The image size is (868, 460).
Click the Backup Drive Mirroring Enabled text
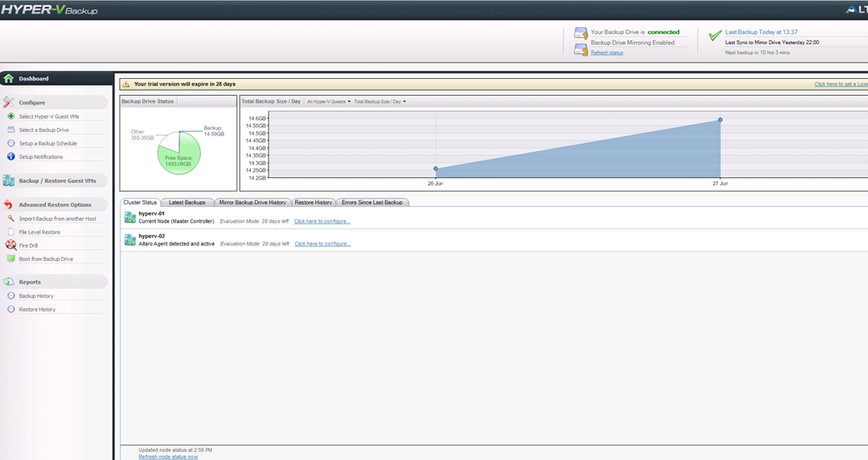tap(632, 42)
